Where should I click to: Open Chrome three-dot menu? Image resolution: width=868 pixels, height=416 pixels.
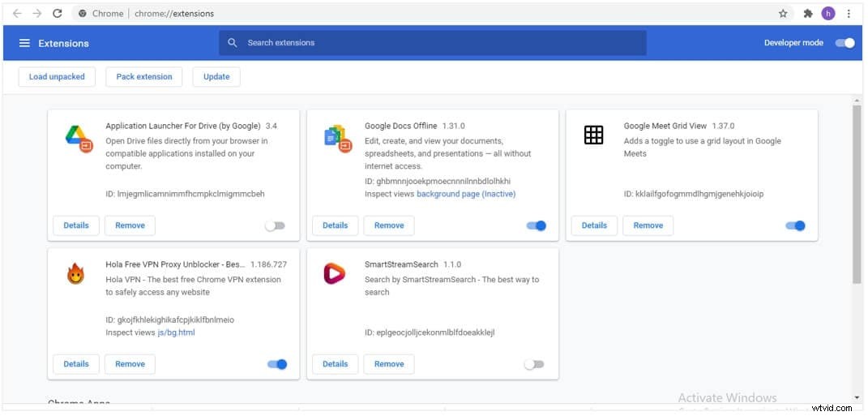[849, 14]
